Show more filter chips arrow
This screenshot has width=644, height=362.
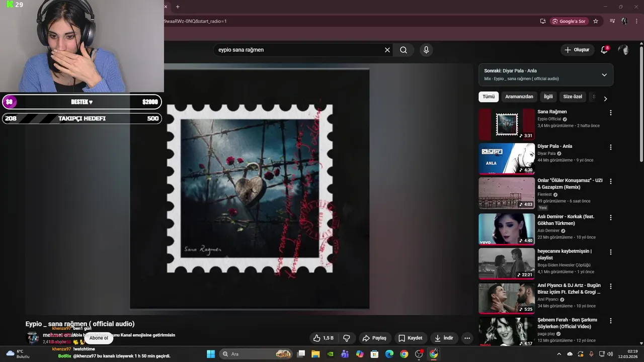(x=605, y=99)
